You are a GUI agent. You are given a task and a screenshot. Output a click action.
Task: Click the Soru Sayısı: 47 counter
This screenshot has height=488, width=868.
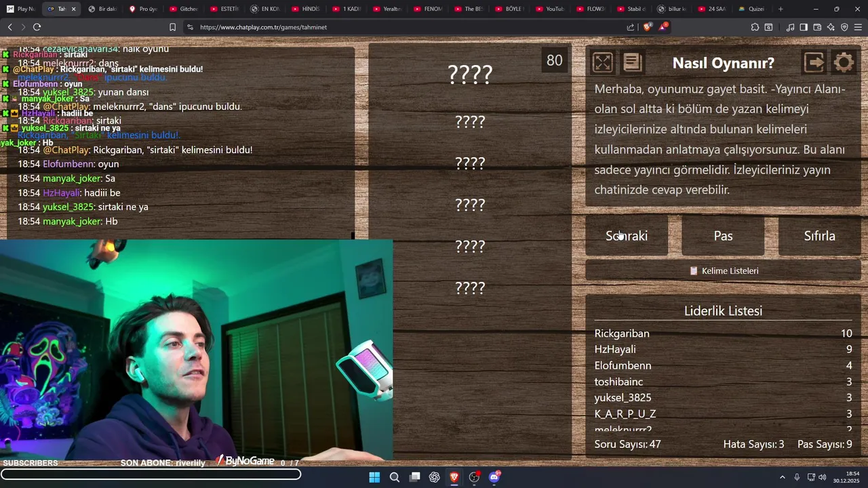[627, 445]
